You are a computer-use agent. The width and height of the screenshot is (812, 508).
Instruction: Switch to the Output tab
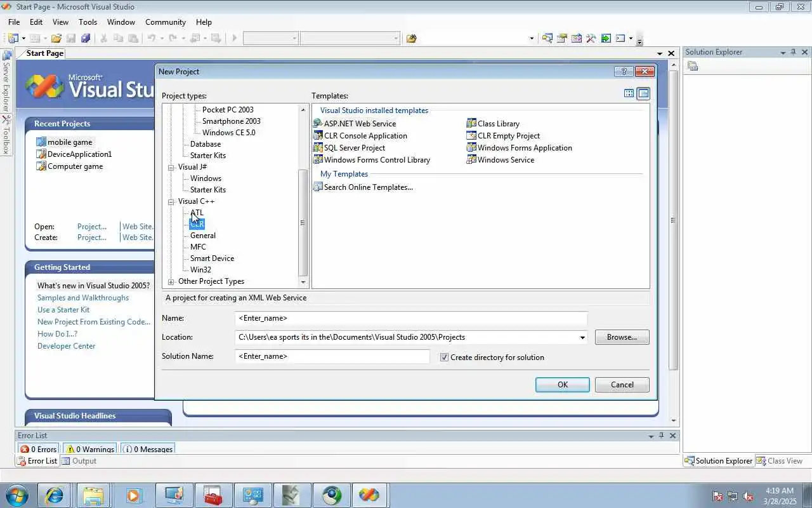[79, 461]
